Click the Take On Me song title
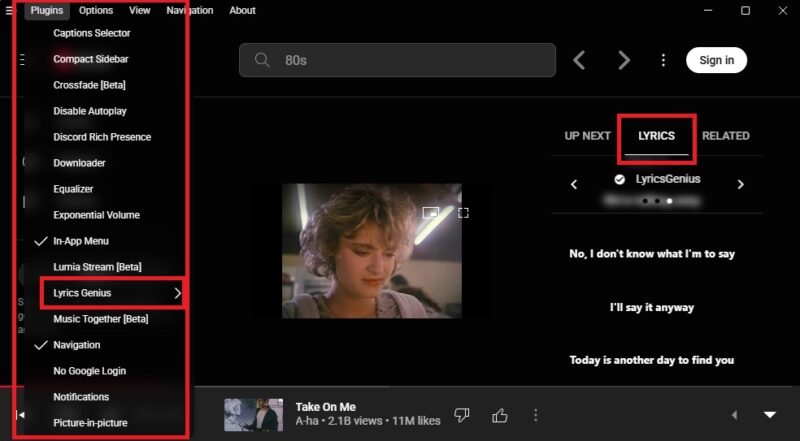This screenshot has width=800, height=441. click(326, 407)
